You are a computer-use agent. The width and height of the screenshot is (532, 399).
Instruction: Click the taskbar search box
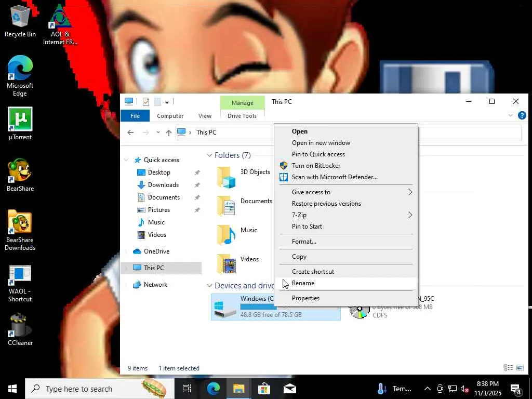(x=100, y=389)
